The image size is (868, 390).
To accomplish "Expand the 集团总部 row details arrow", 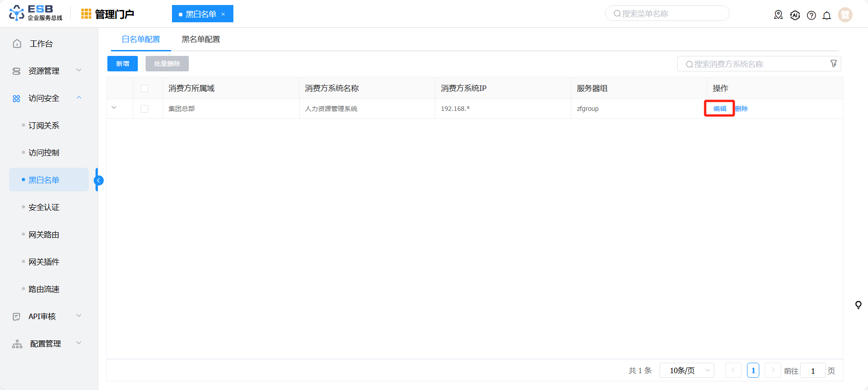I will [114, 108].
